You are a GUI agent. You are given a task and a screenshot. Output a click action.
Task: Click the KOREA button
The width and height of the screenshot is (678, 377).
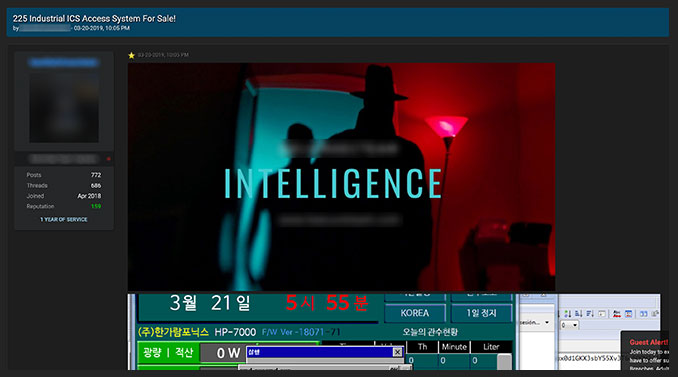pos(415,313)
